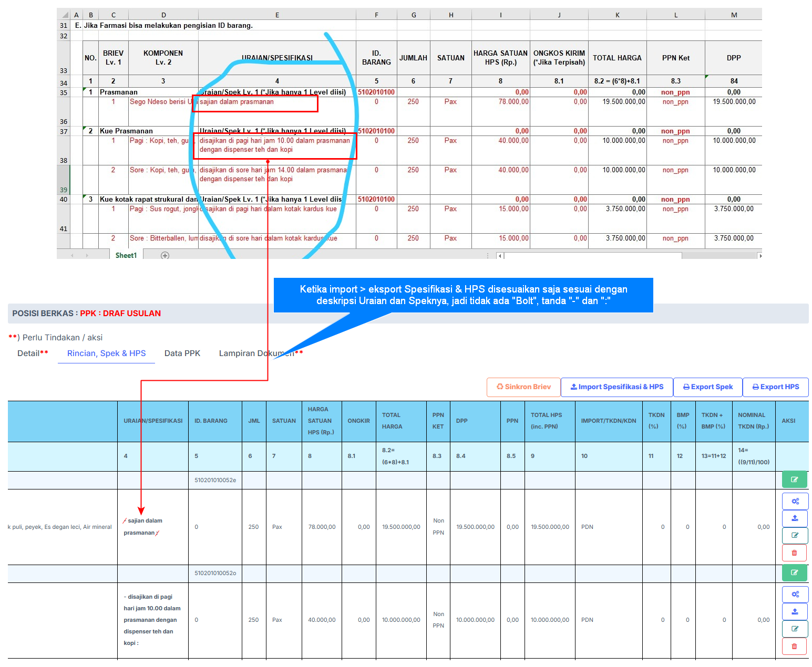The height and width of the screenshot is (667, 812).
Task: Click the gears settings icon for sajian dalam prasmanan
Action: pos(795,501)
